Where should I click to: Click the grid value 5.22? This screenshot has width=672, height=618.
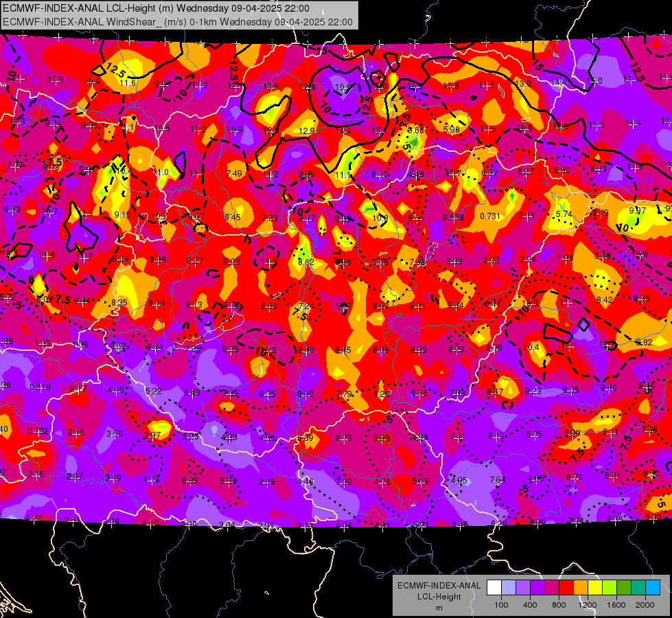pyautogui.click(x=154, y=391)
